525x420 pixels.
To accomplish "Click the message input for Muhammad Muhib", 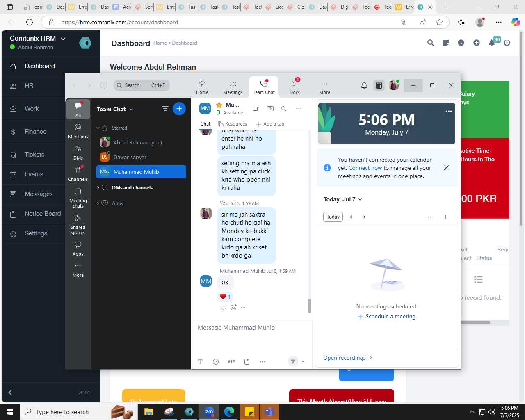I will (x=252, y=328).
